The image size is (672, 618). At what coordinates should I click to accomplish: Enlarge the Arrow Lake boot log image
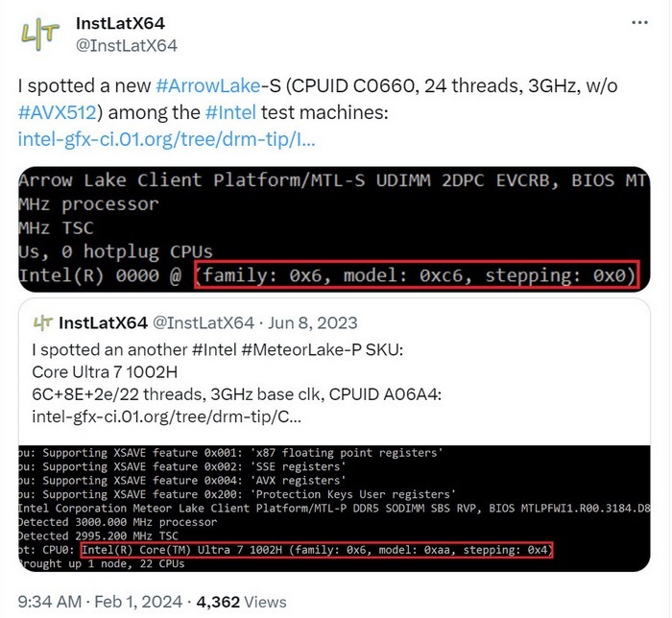pyautogui.click(x=334, y=229)
